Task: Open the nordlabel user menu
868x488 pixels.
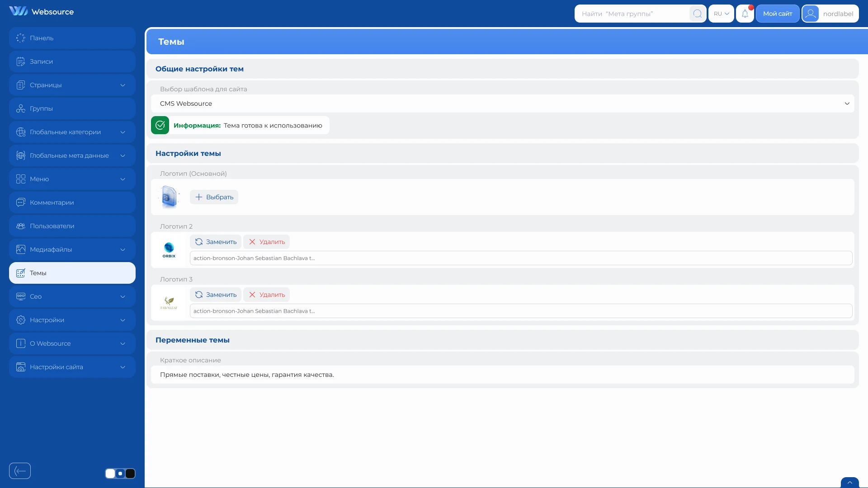Action: [x=830, y=14]
